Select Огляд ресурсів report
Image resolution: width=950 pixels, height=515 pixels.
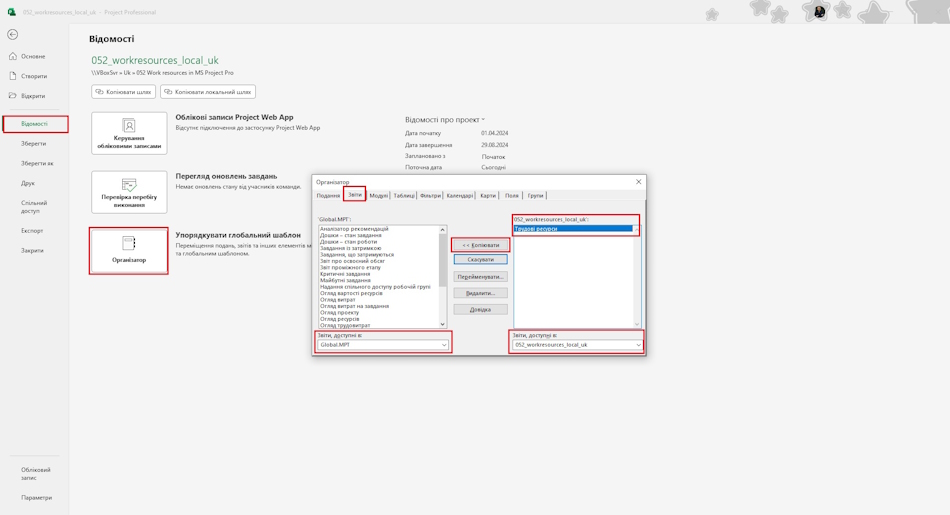pos(340,319)
